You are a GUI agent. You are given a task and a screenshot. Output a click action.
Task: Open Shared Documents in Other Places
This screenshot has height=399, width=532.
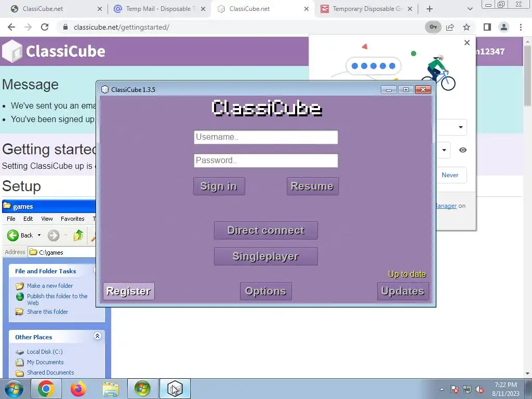[x=50, y=373]
